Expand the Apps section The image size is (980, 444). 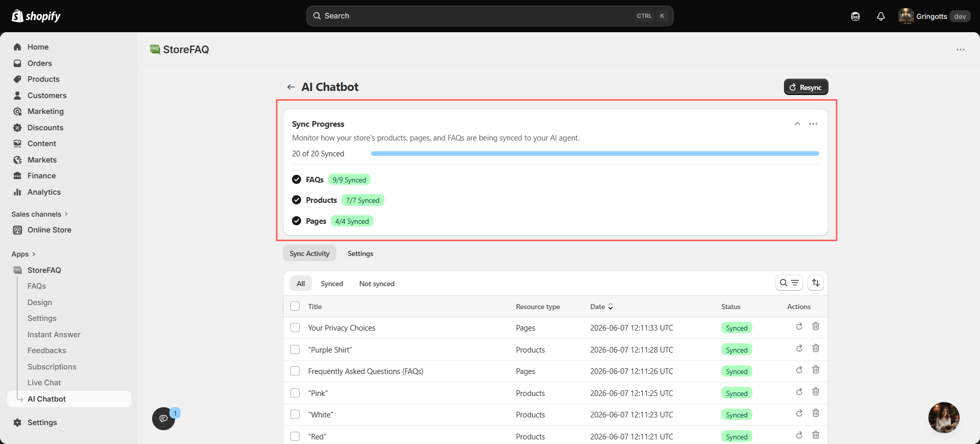[x=23, y=254]
